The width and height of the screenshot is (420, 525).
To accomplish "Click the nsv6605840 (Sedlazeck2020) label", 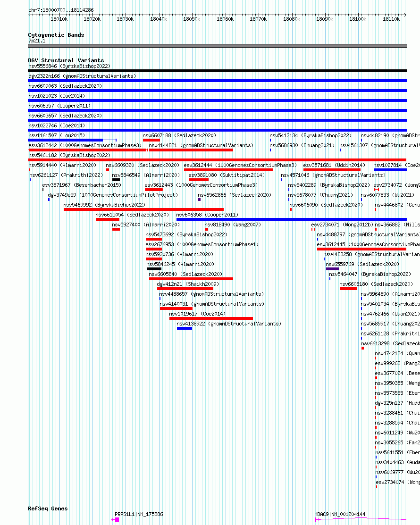I will click(x=185, y=274).
